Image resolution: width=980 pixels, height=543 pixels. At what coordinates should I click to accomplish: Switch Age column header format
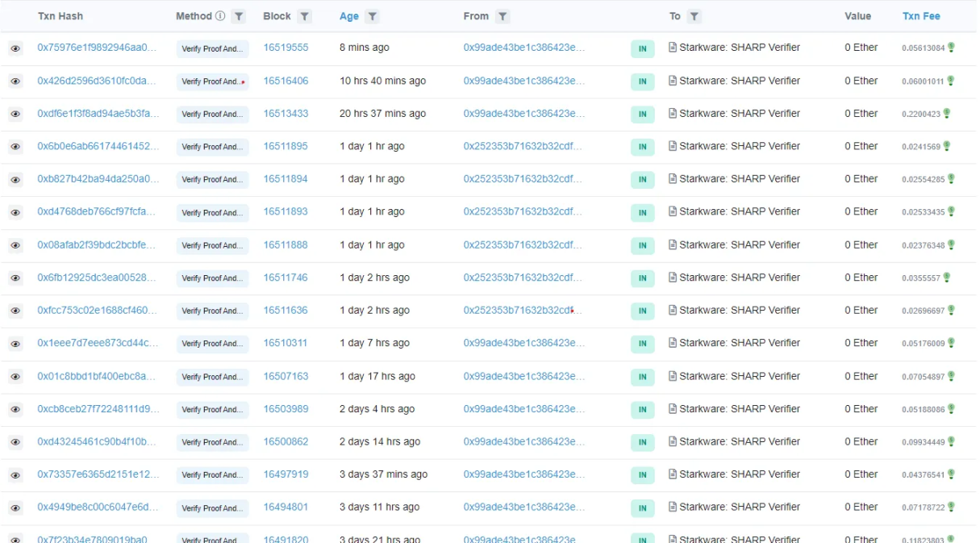[349, 16]
